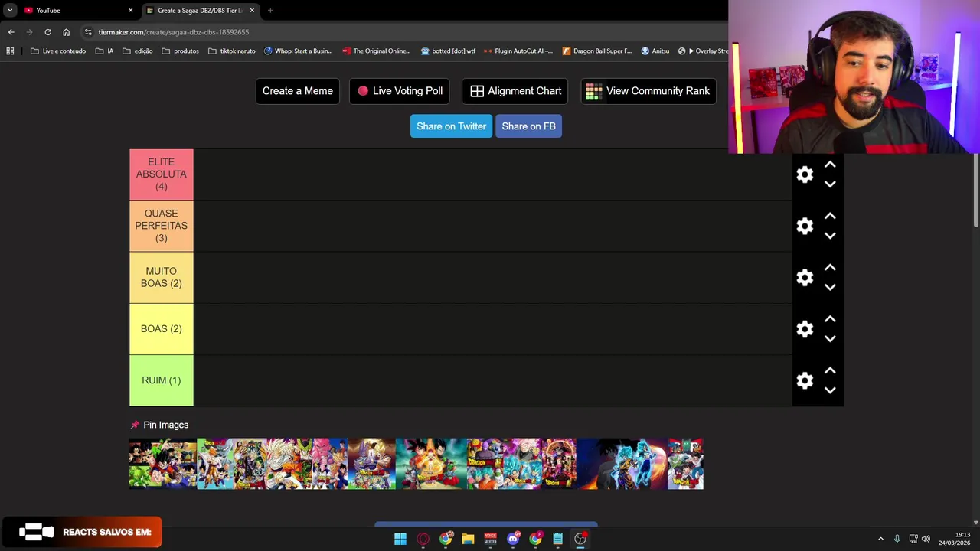Pick the Resurrection F golden Frieza thumbnail
Viewport: 980px width, 551px height.
pos(431,464)
